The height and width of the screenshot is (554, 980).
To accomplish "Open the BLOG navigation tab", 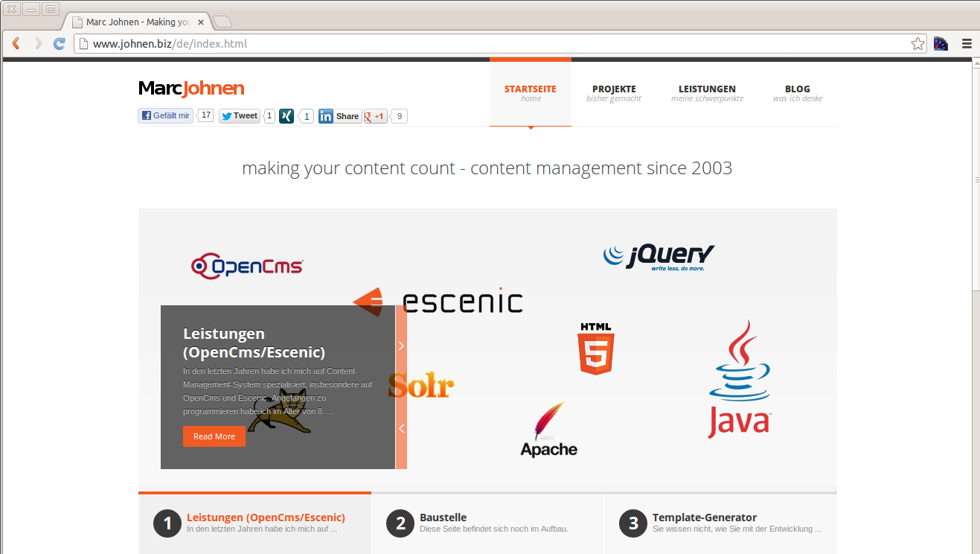I will click(798, 93).
